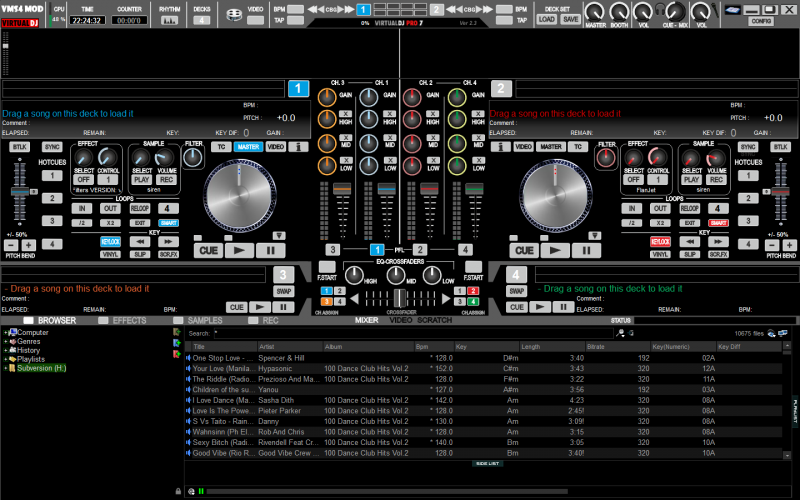Viewport: 800px width, 500px height.
Task: Click the deck 1 key down arrows
Action: (140, 241)
